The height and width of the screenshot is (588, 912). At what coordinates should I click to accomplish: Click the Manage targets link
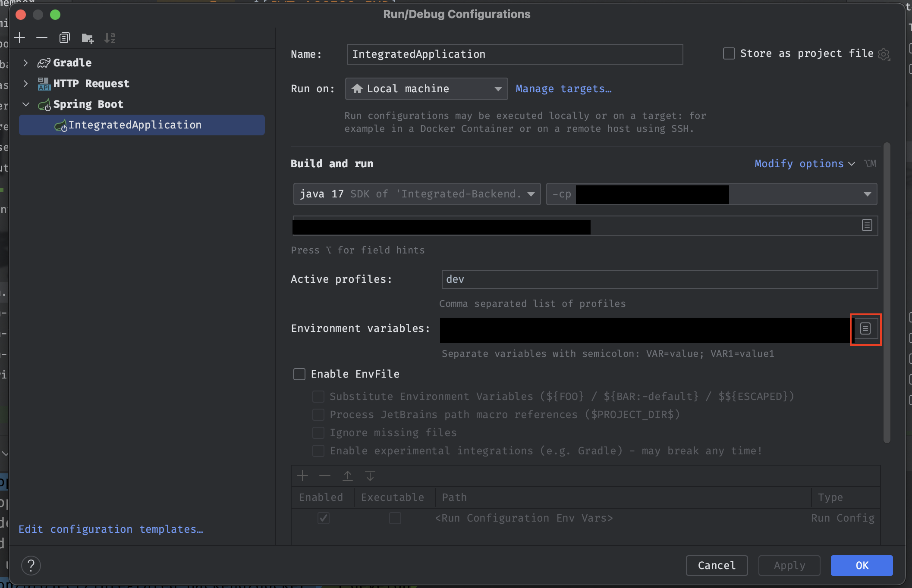tap(563, 89)
